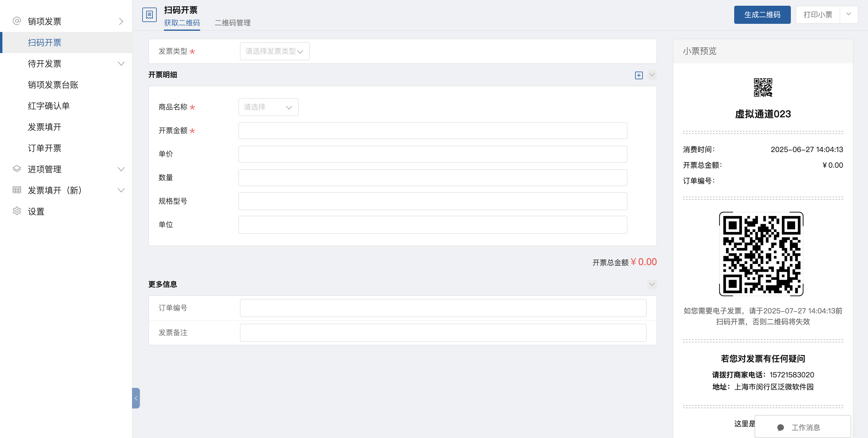868x438 pixels.
Task: Click the 工作消息 chat bubble icon
Action: tap(780, 427)
